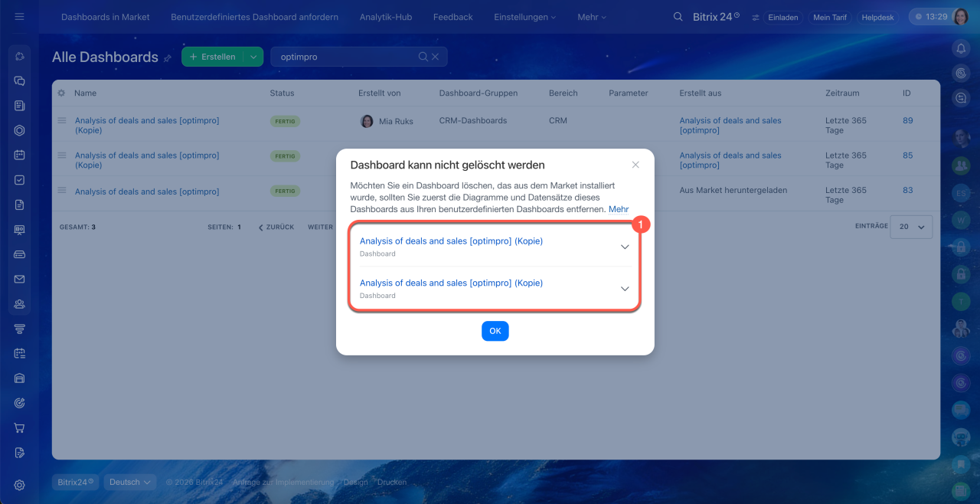The width and height of the screenshot is (980, 504).
Task: Click the Zurück pagination button
Action: point(276,227)
